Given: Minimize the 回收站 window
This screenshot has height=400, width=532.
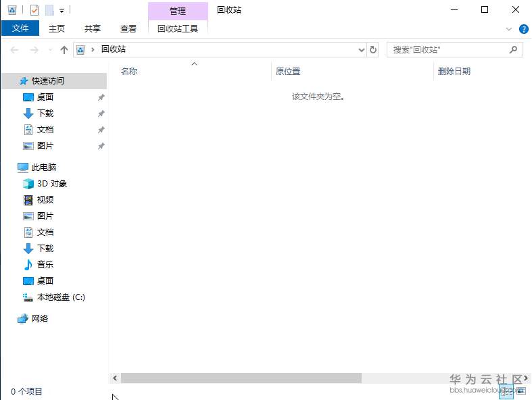Looking at the screenshot, I should (x=454, y=10).
